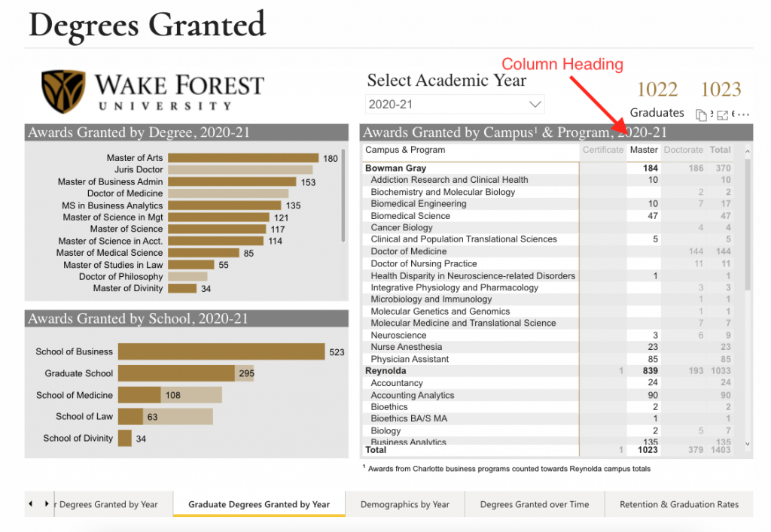Click the Accounting Analytics row

pyautogui.click(x=548, y=395)
